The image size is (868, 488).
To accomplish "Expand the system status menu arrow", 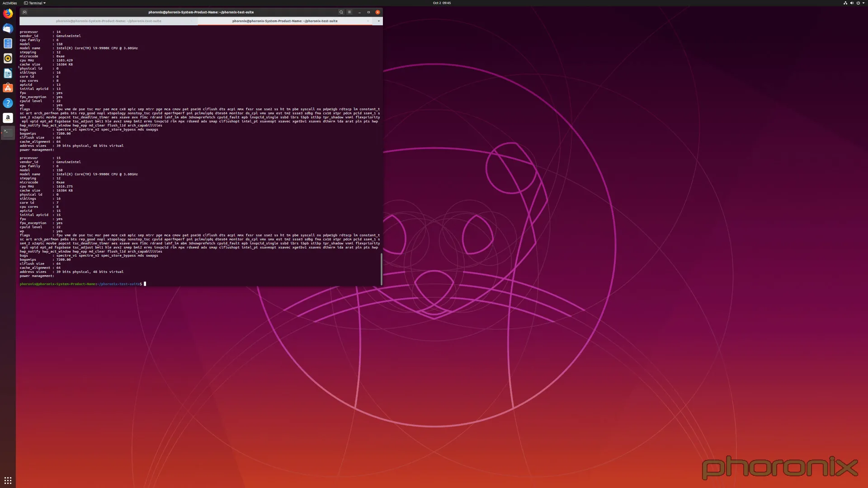I will pos(863,3).
